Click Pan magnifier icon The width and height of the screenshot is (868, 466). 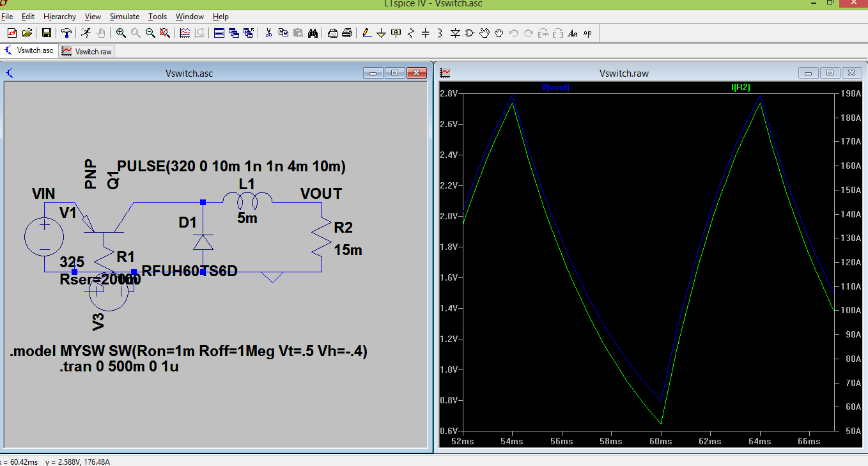pyautogui.click(x=136, y=33)
